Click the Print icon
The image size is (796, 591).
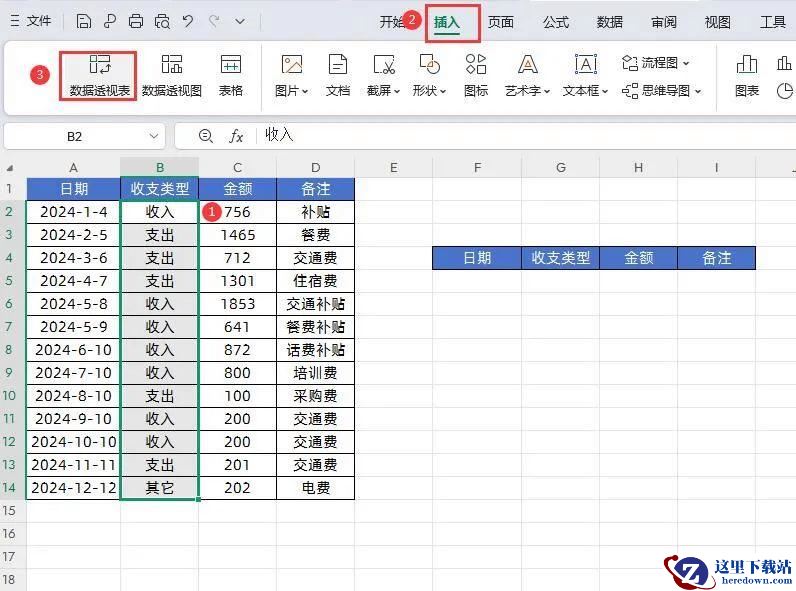pyautogui.click(x=136, y=21)
